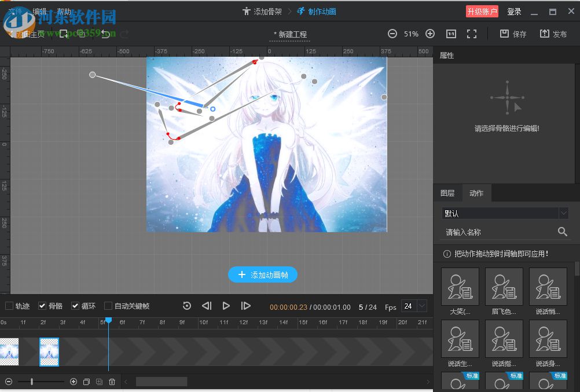The width and height of the screenshot is (580, 392).
Task: Delete keyframe with the trash icon
Action: 112,382
